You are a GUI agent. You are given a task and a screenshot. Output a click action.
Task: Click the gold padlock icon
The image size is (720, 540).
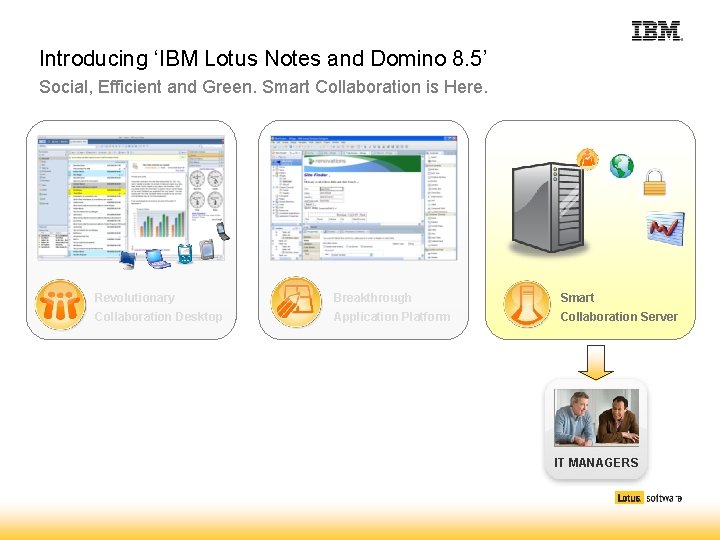(x=655, y=183)
